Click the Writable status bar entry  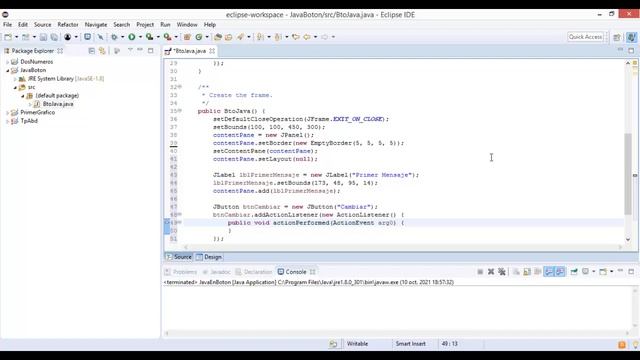coord(358,344)
